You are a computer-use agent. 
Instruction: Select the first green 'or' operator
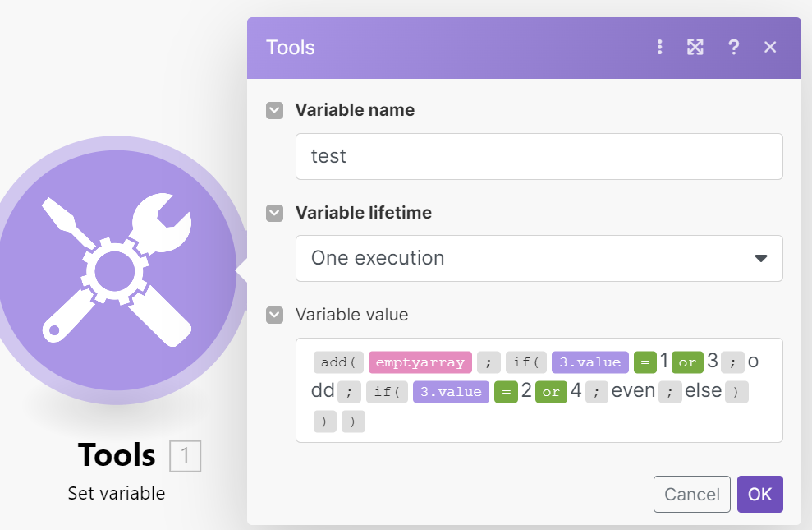pyautogui.click(x=687, y=362)
